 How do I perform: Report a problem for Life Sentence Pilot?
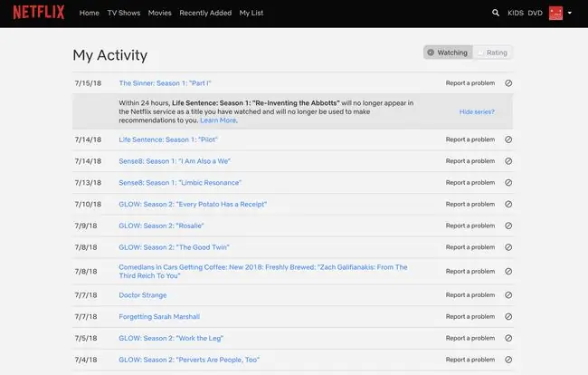pyautogui.click(x=470, y=139)
